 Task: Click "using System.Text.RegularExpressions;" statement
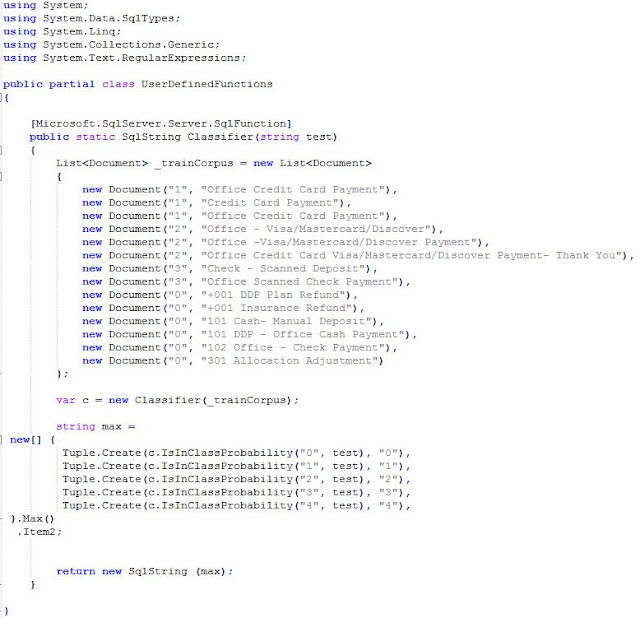coord(124,58)
